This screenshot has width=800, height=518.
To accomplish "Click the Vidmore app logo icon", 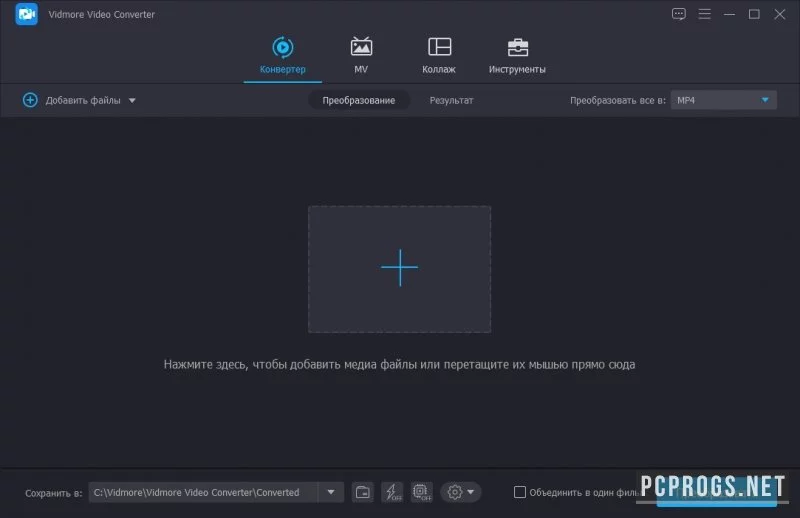I will tap(27, 14).
